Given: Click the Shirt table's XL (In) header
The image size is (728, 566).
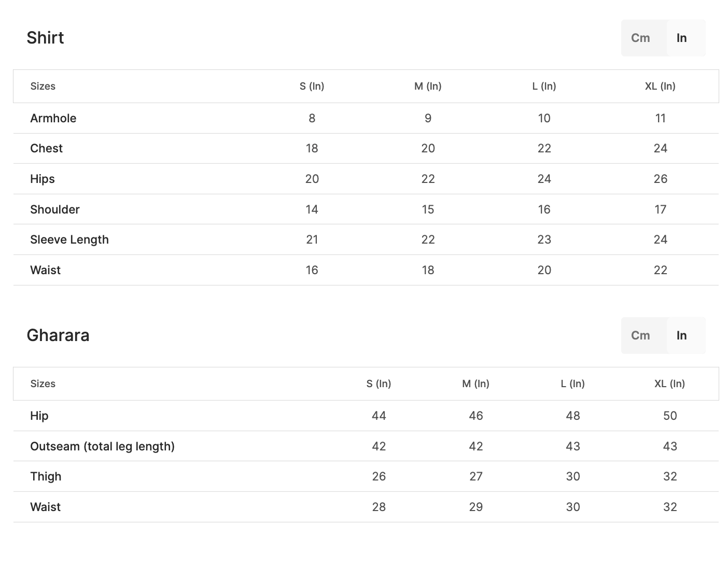Looking at the screenshot, I should coord(660,86).
